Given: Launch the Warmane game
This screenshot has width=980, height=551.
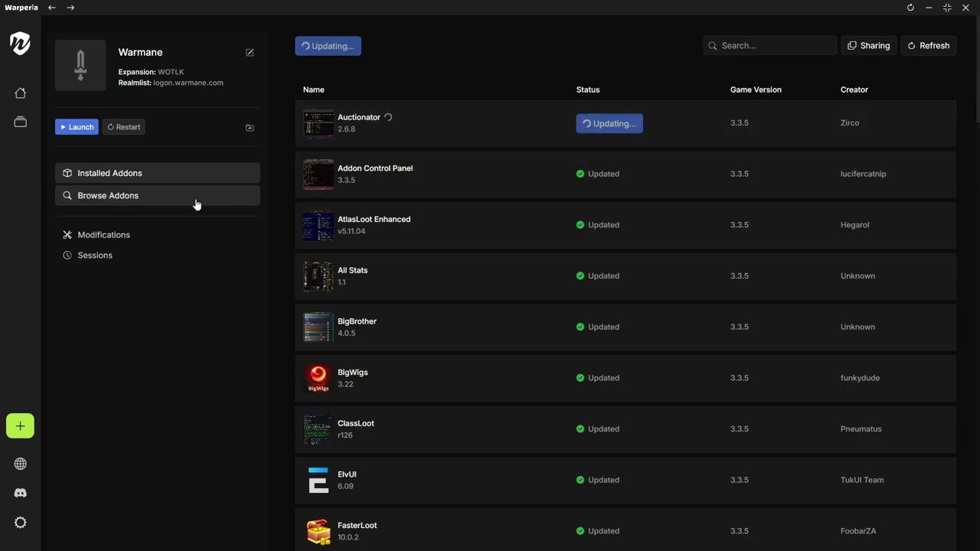Looking at the screenshot, I should [77, 127].
